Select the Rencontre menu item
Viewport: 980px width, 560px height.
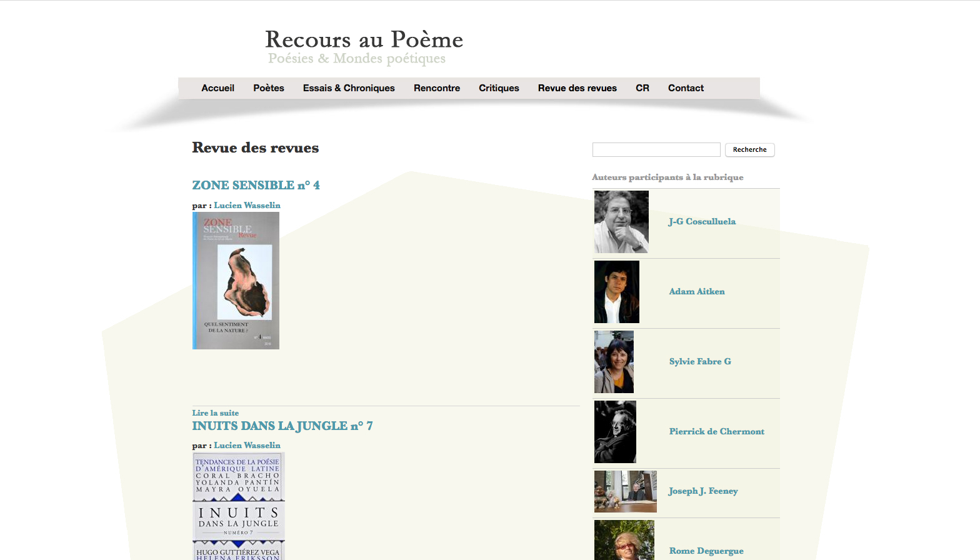tap(437, 88)
